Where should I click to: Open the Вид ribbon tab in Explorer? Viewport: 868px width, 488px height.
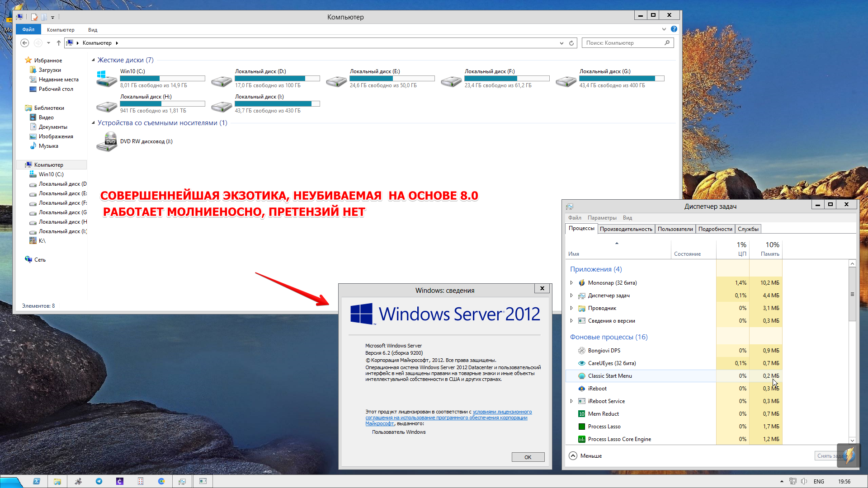93,30
